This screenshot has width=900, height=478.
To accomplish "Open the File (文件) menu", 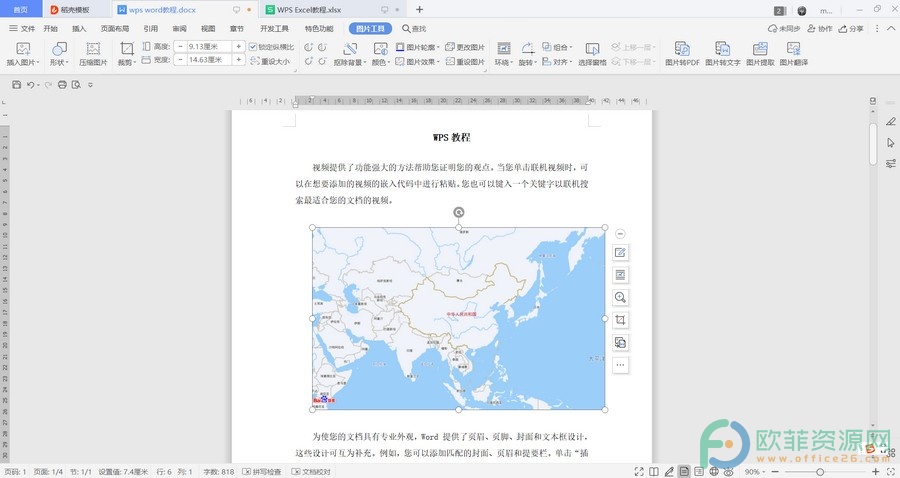I will 22,28.
